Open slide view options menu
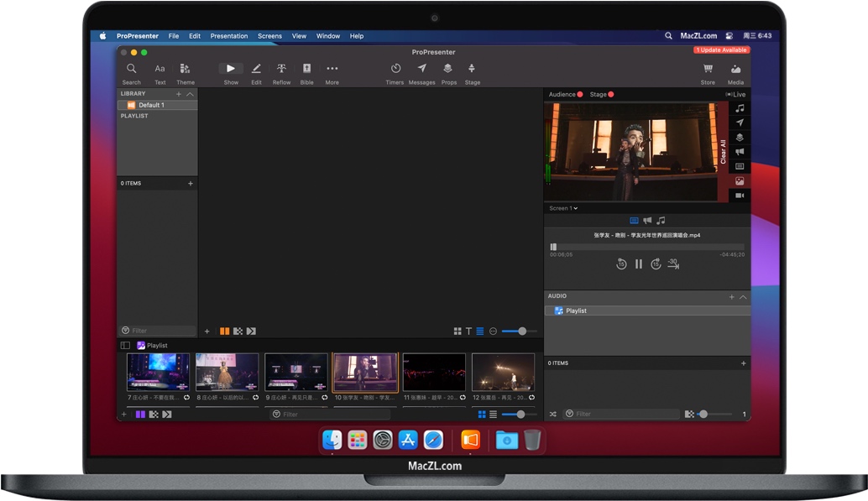 coord(493,331)
